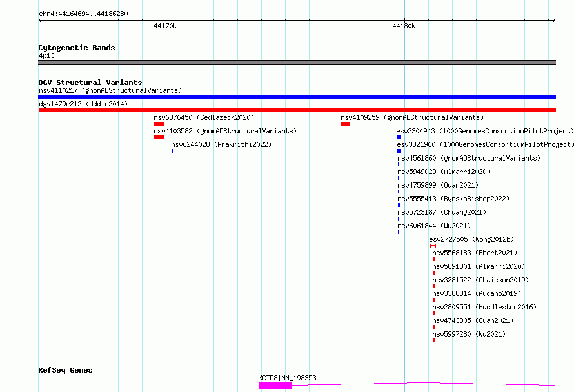Image resolution: width=574 pixels, height=392 pixels.
Task: Click the ruler's left arrow end
Action: pos(40,20)
